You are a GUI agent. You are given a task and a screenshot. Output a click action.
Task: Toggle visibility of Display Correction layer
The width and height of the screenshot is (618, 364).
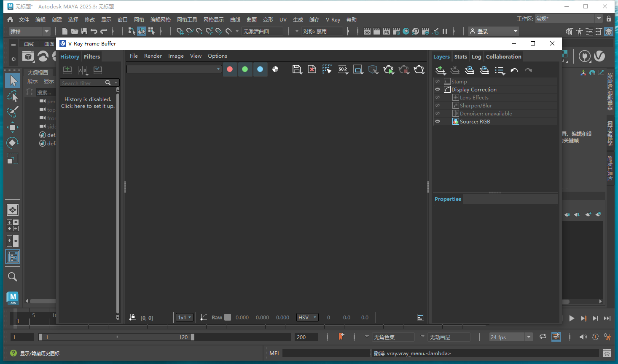(x=438, y=89)
